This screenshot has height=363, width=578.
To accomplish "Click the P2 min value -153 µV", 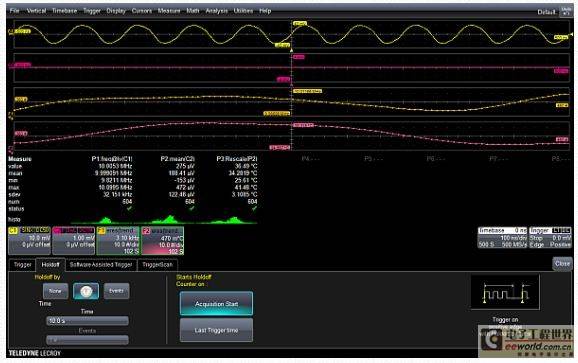I will 184,180.
